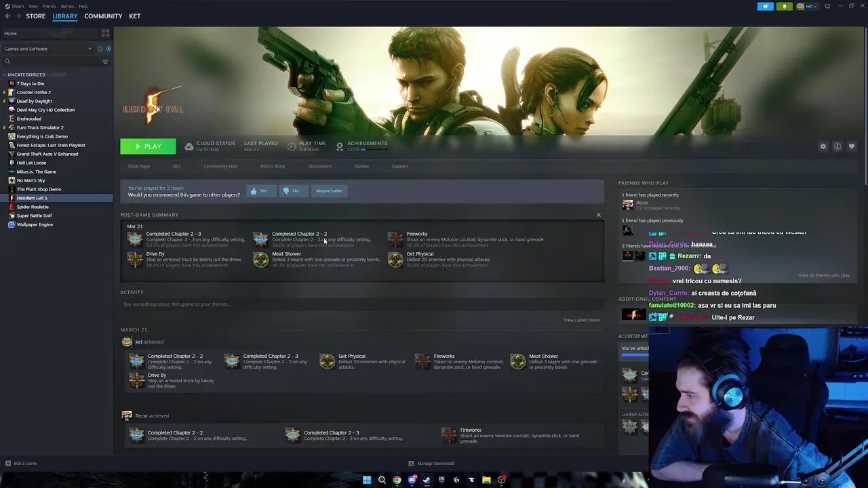Select Grand Theft Auto V Enhanced
This screenshot has height=488, width=868.
tap(47, 154)
